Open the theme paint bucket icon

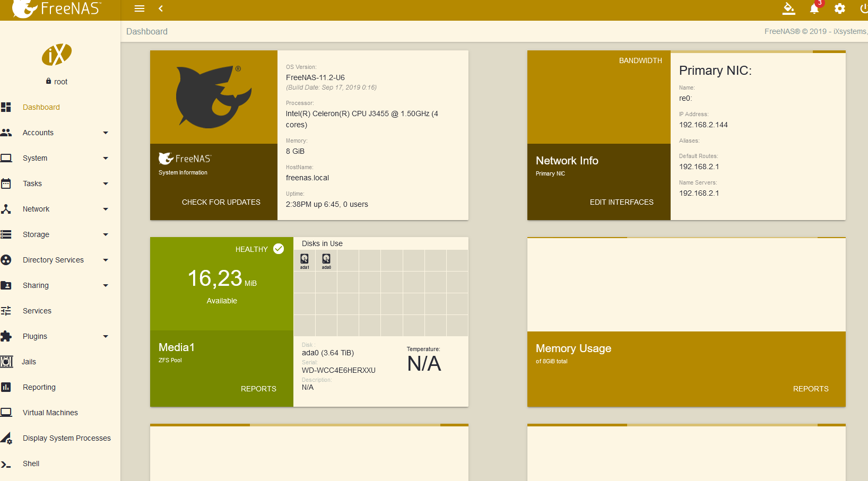coord(789,8)
